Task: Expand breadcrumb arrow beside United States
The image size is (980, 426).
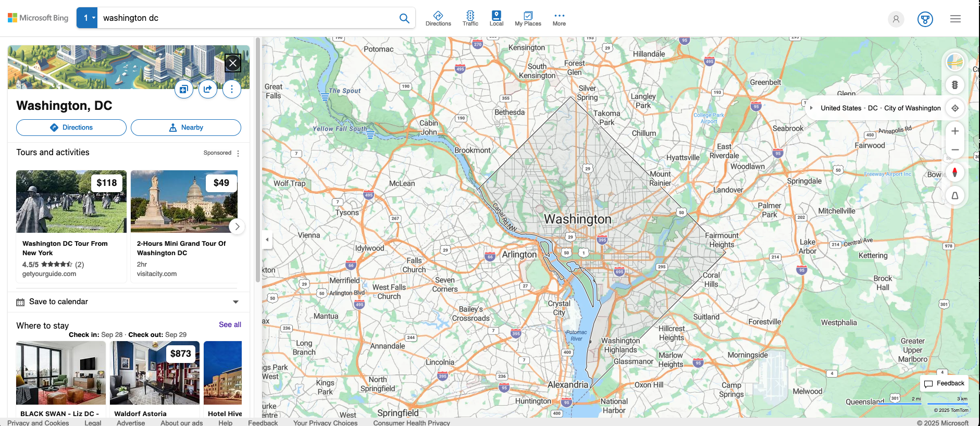Action: tap(811, 108)
